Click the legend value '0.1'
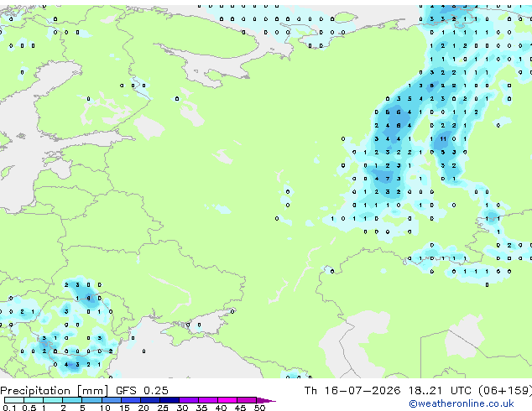Screen dimensions: 532x411 click(x=9, y=408)
